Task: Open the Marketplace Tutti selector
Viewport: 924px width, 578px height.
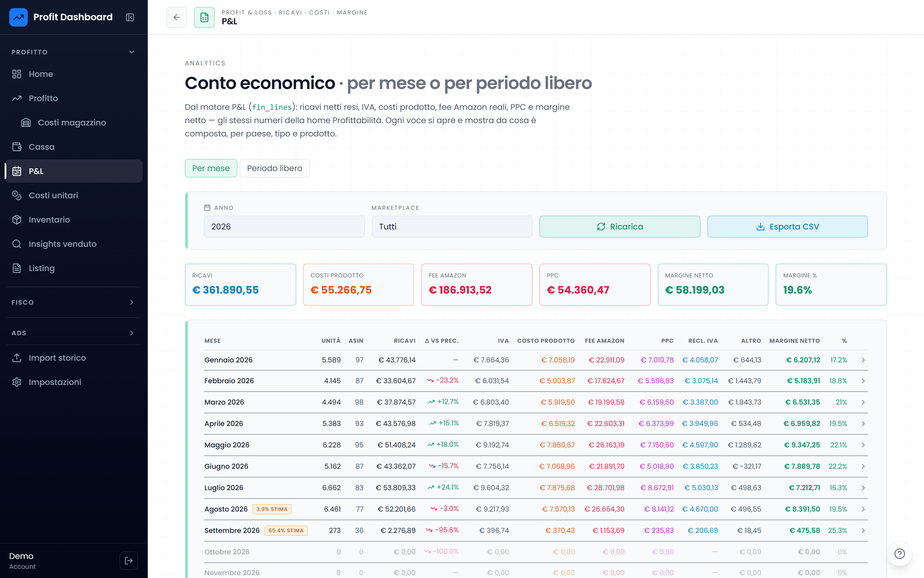Action: pyautogui.click(x=452, y=227)
